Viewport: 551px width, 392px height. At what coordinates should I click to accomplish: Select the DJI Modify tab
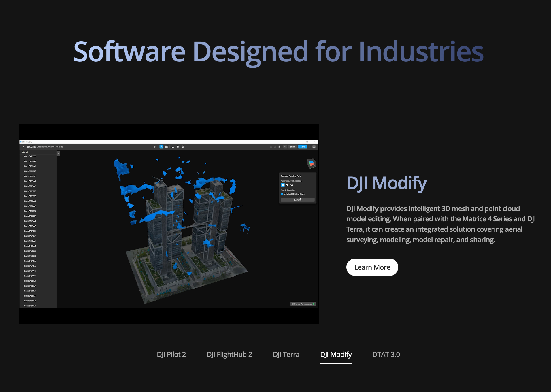(x=336, y=355)
